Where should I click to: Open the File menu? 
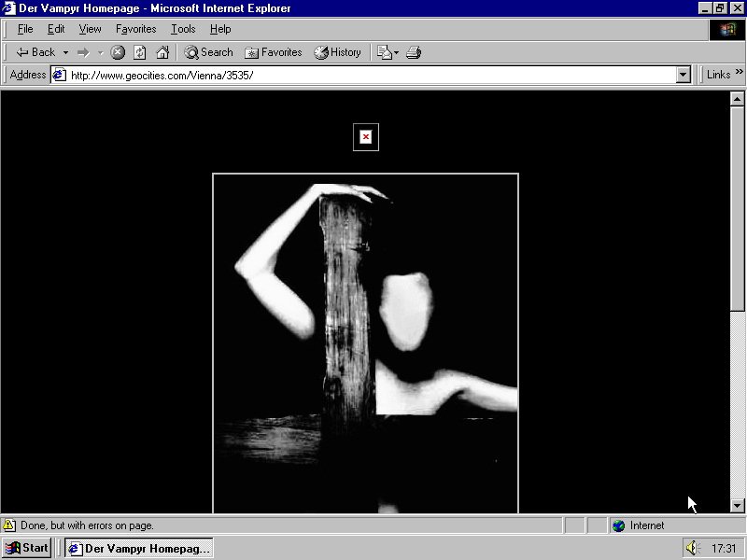25,29
